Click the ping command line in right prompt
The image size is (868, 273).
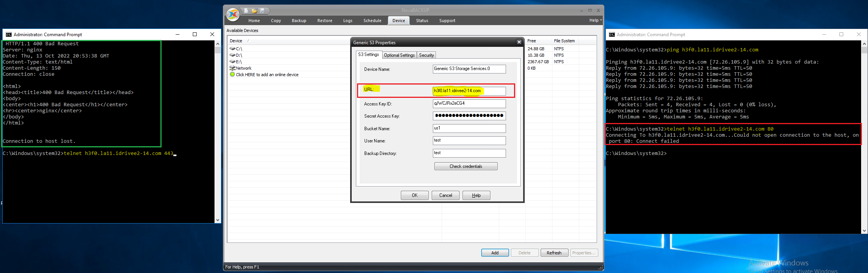coord(682,50)
